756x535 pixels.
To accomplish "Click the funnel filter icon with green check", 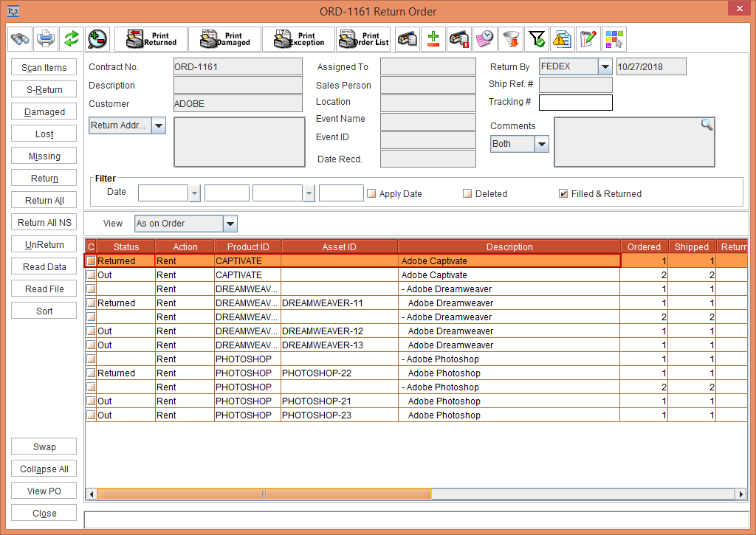I will pos(537,38).
